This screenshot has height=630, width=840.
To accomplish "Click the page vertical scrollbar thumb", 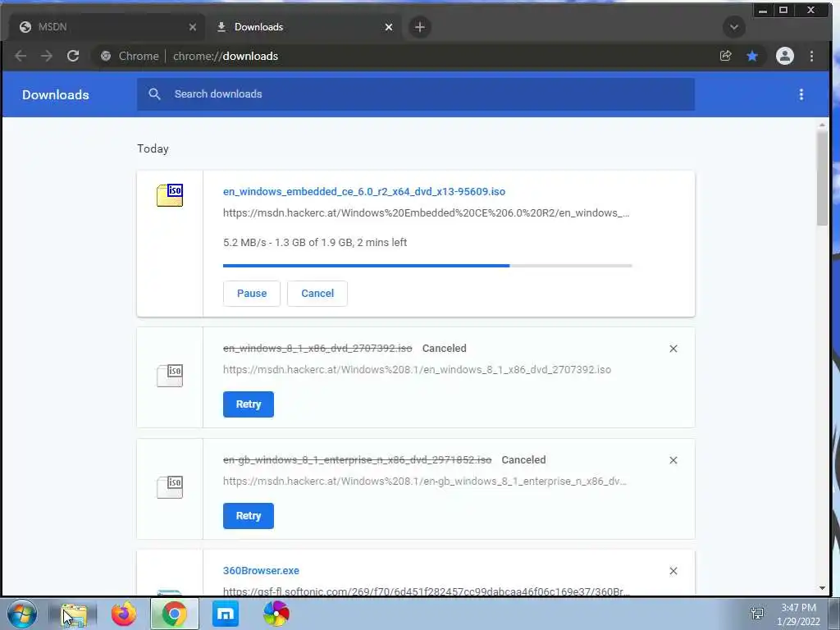I will [822, 178].
